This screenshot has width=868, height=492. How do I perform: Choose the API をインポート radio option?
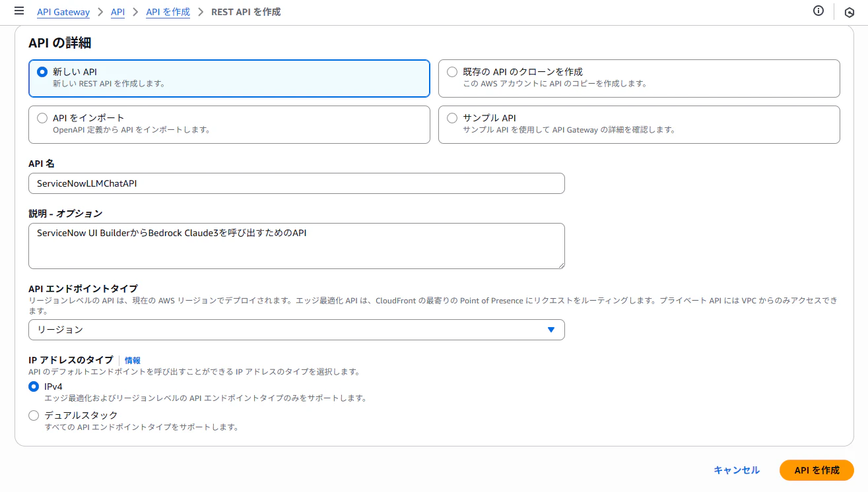[42, 118]
